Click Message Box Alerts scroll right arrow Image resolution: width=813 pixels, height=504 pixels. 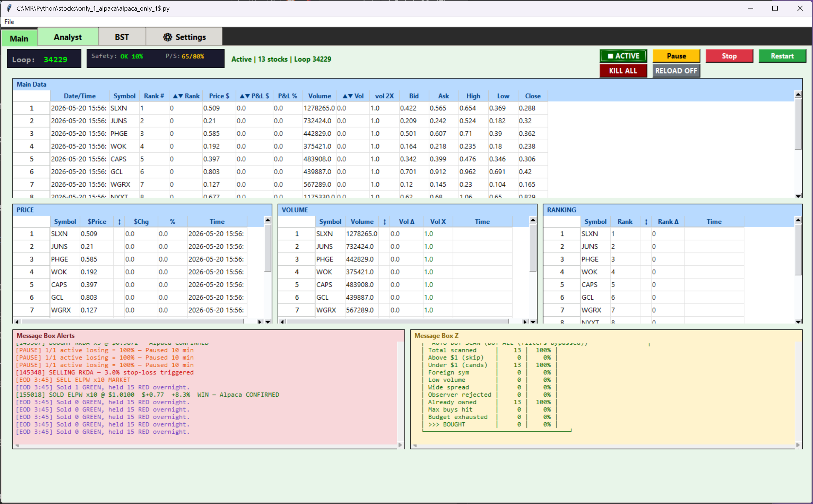pos(400,445)
